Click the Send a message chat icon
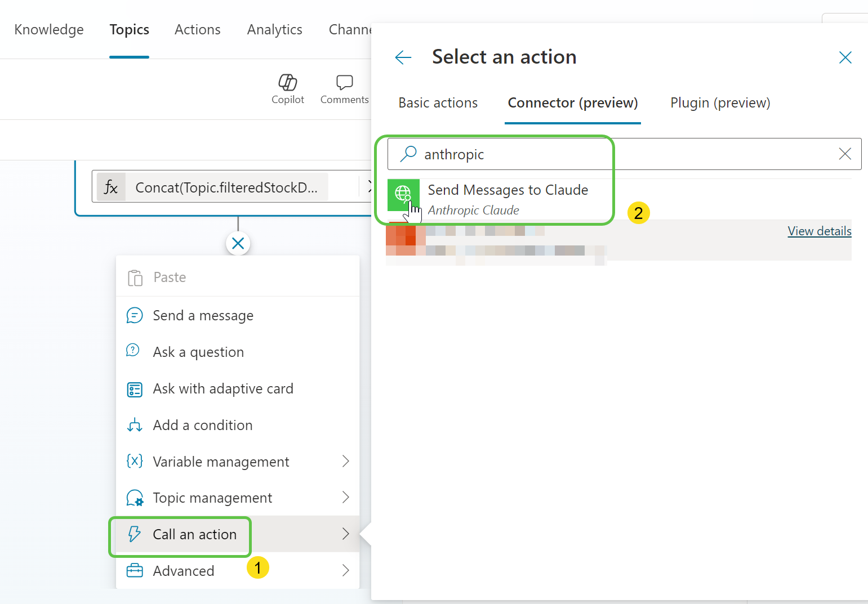Image resolution: width=868 pixels, height=604 pixels. coord(135,315)
